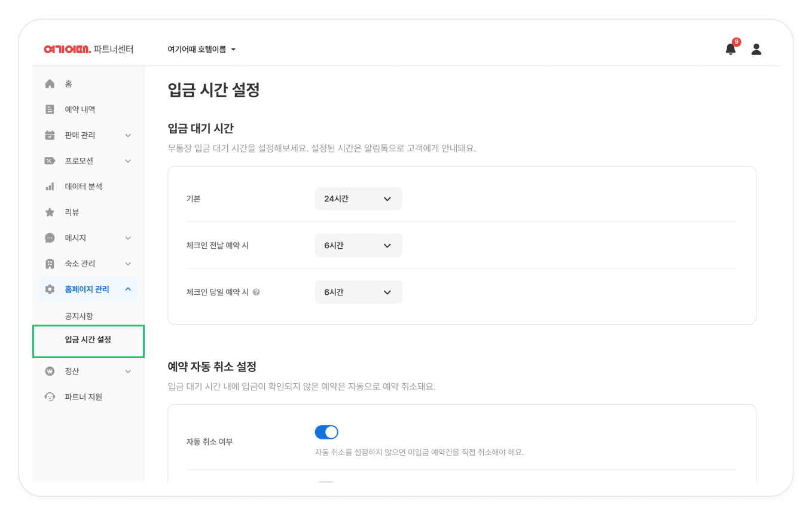
Task: Open the 체크인 당일 예약 시 dropdown
Action: tap(359, 292)
